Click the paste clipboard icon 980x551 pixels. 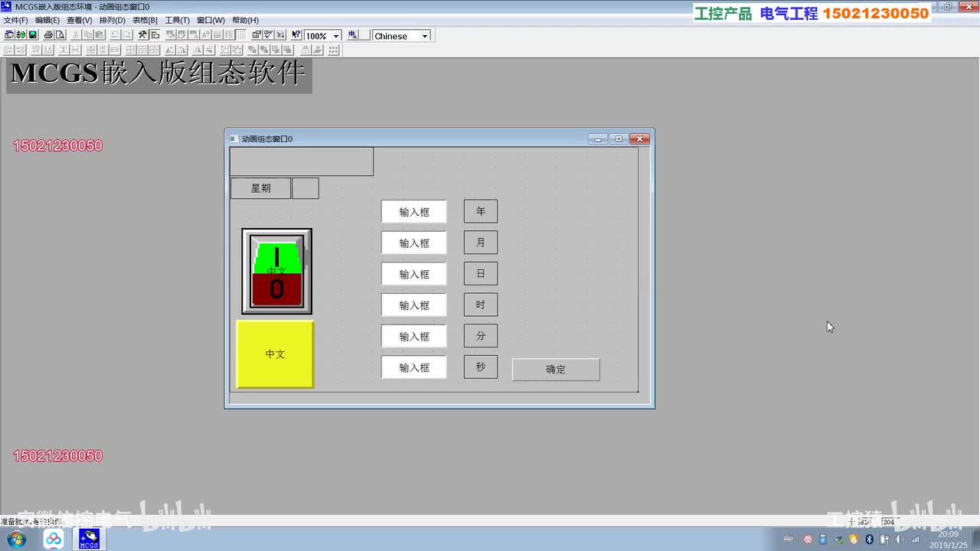[100, 35]
